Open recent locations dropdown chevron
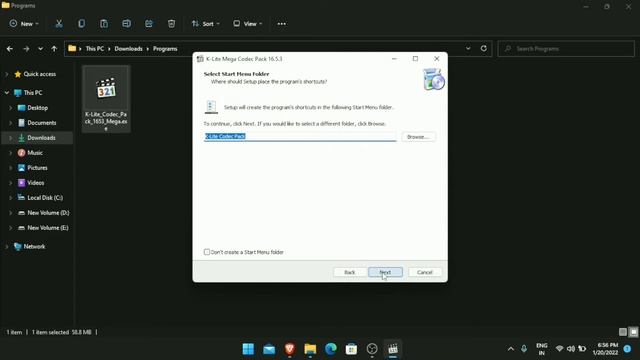Screen dimensions: 640x360 40,49
